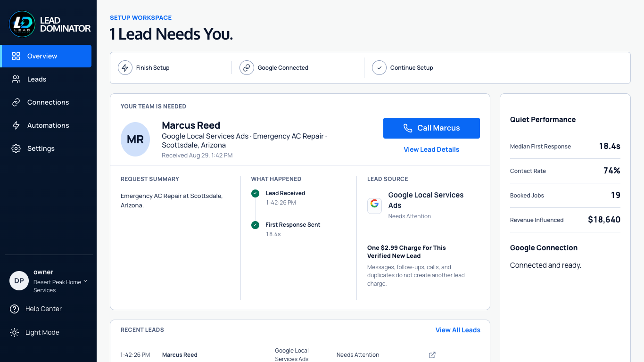Click the Settings gear icon
This screenshot has height=362, width=644.
click(x=16, y=148)
